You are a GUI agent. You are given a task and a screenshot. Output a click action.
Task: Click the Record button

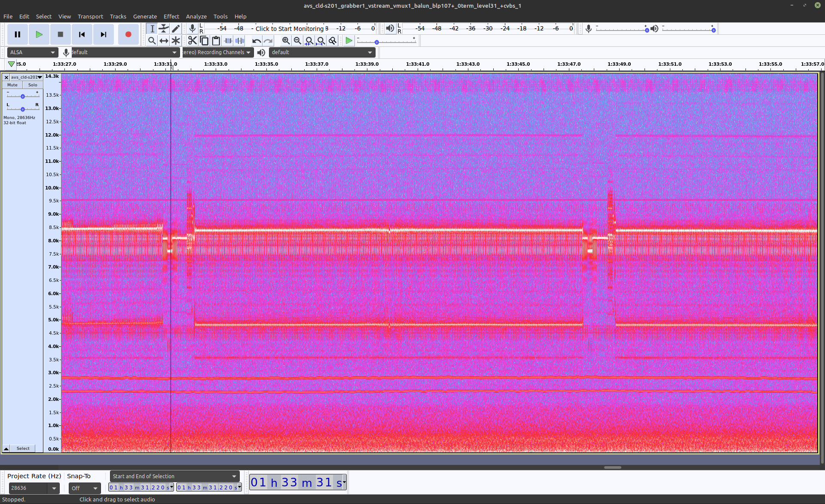coord(128,34)
